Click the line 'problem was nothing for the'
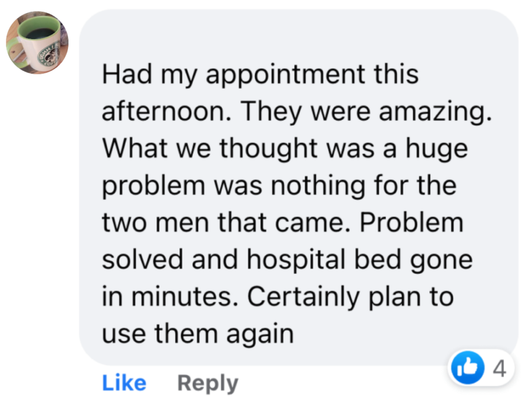 [x=278, y=185]
